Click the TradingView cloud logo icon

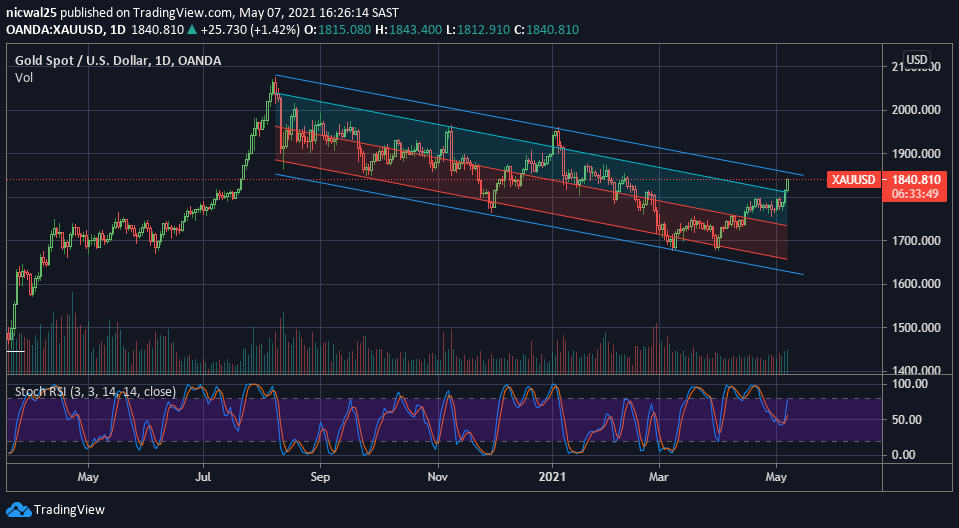[18, 510]
